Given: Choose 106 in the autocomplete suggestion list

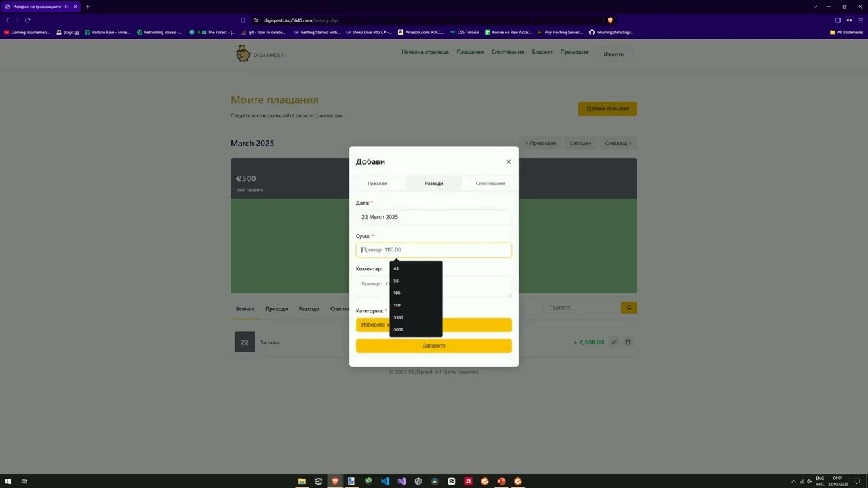Looking at the screenshot, I should [x=397, y=293].
